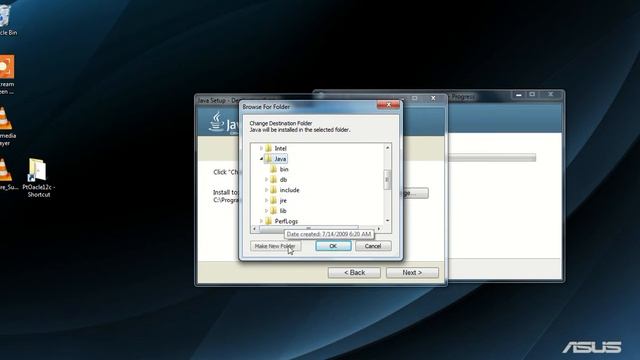
Task: Close the Progress window
Action: click(551, 94)
